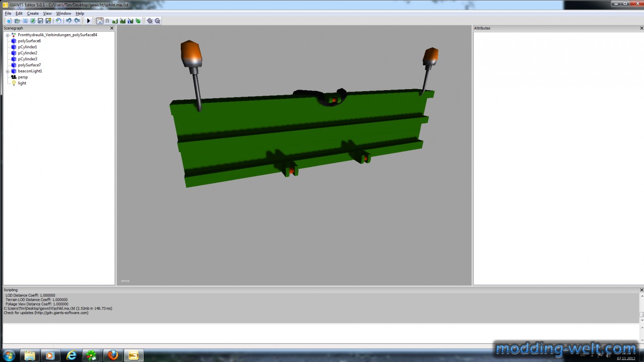Screen dimensions: 644x362
Task: Select the first green terrain tool icon
Action: click(115, 21)
